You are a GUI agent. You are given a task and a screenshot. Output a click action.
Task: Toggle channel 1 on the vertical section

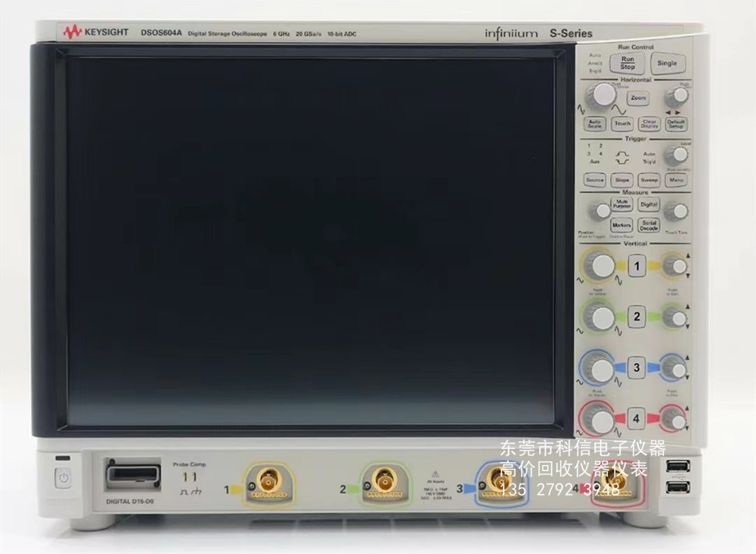(x=637, y=267)
